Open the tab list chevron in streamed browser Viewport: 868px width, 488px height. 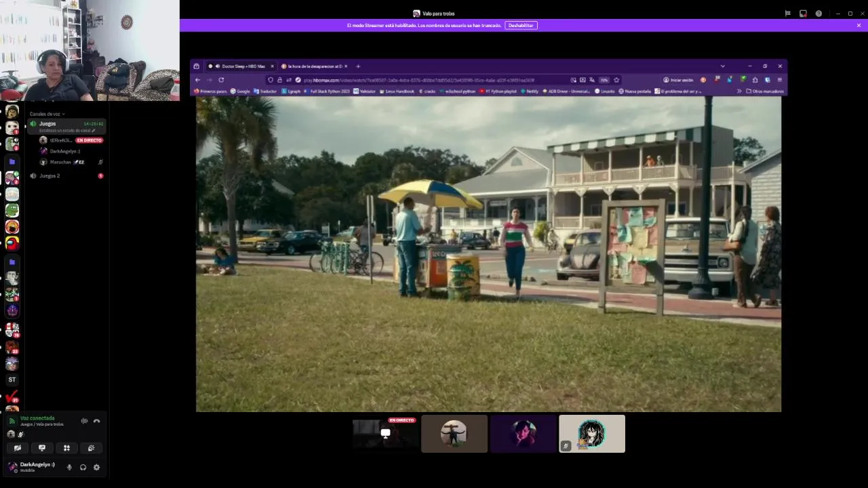coord(722,66)
